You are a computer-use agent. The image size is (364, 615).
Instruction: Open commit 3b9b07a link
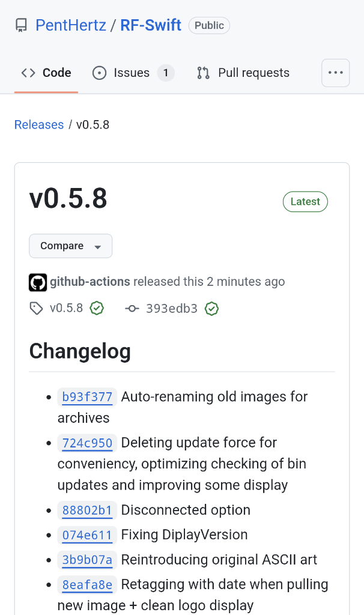87,560
